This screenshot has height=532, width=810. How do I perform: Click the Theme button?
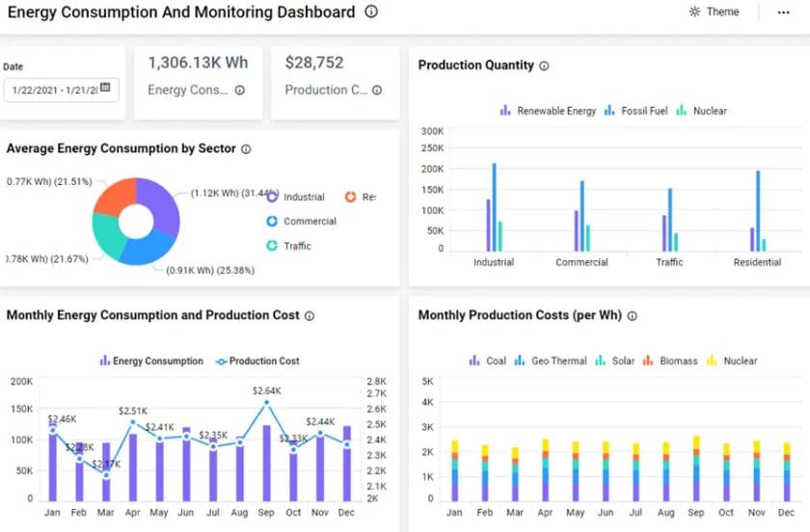[715, 12]
